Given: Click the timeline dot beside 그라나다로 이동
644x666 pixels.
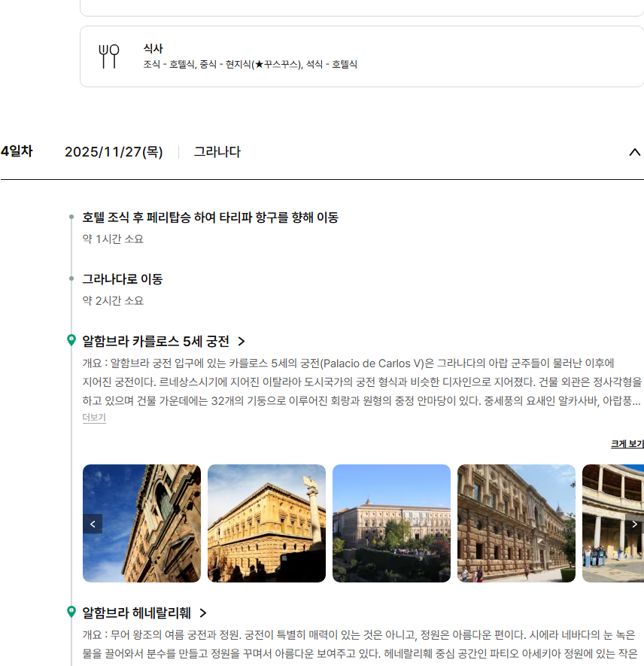Looking at the screenshot, I should pos(71,279).
